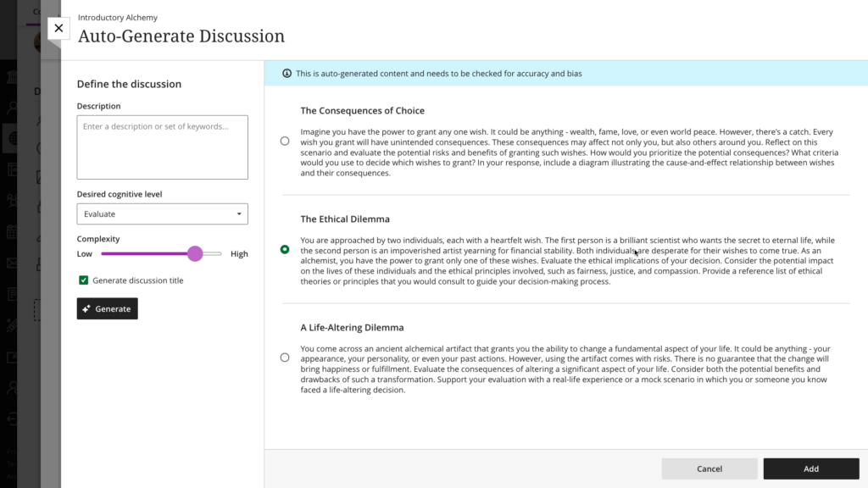Click the "Generate discussion title" label
The height and width of the screenshot is (488, 868).
pyautogui.click(x=138, y=280)
